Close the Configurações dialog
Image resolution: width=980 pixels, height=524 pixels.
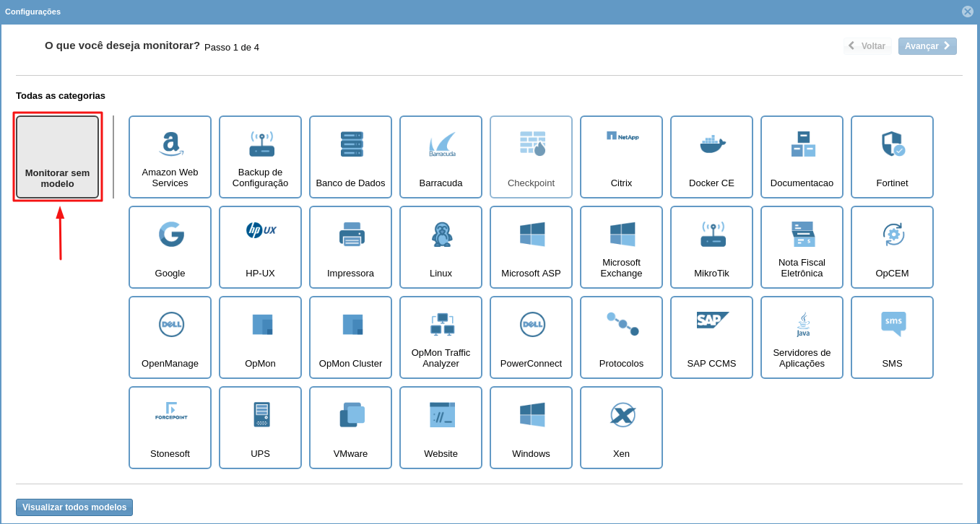(x=968, y=12)
